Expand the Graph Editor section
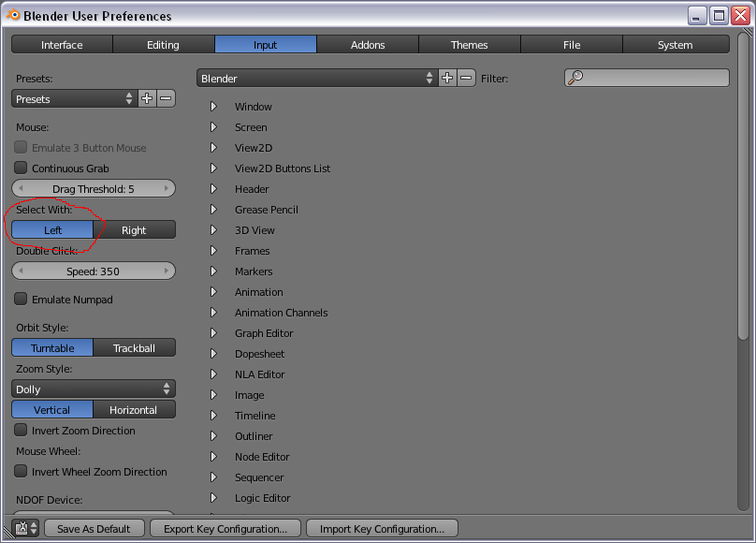The width and height of the screenshot is (756, 543). 213,332
